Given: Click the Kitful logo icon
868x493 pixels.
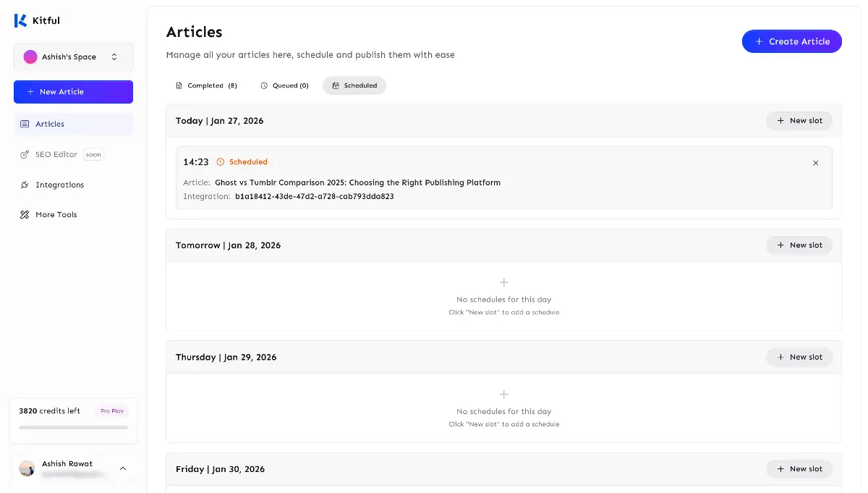Looking at the screenshot, I should pos(20,20).
